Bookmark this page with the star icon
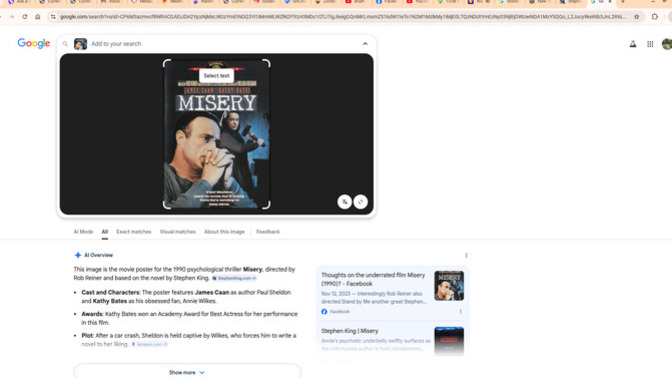Screen dimensions: 672x378 click(637, 17)
